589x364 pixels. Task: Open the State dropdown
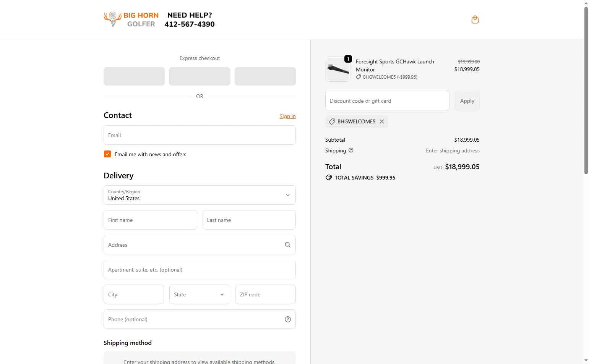click(x=200, y=294)
